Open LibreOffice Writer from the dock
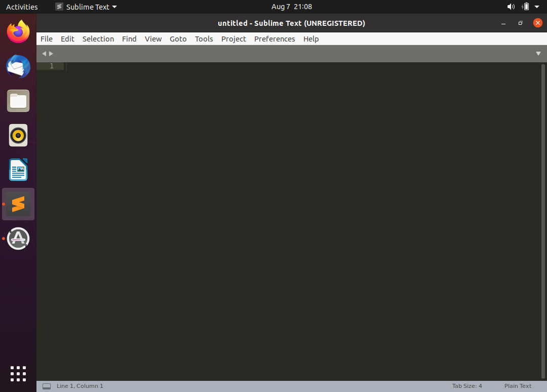Screen dimensions: 547x392 tap(18, 170)
